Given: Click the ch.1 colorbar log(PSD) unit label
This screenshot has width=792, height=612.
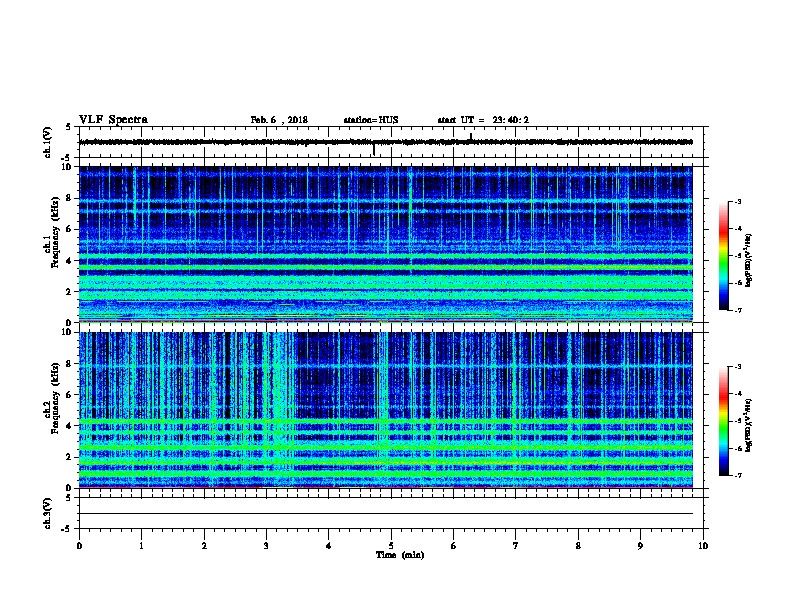Looking at the screenshot, I should click(748, 260).
